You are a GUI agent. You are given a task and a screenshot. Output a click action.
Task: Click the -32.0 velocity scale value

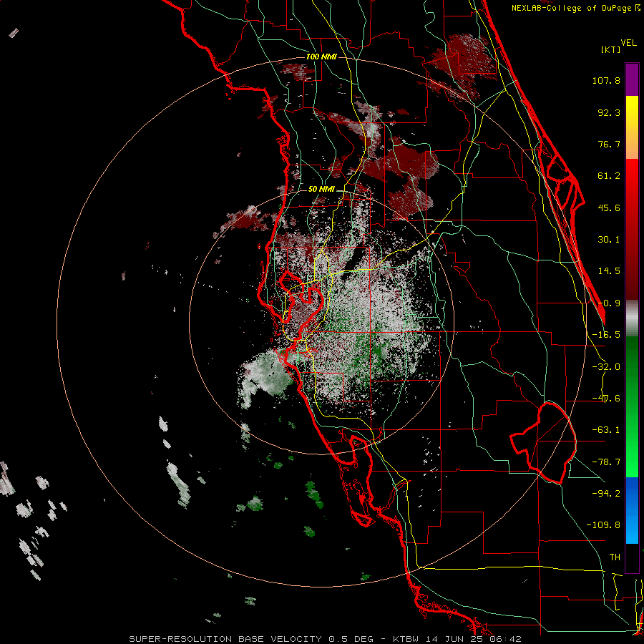coord(606,367)
